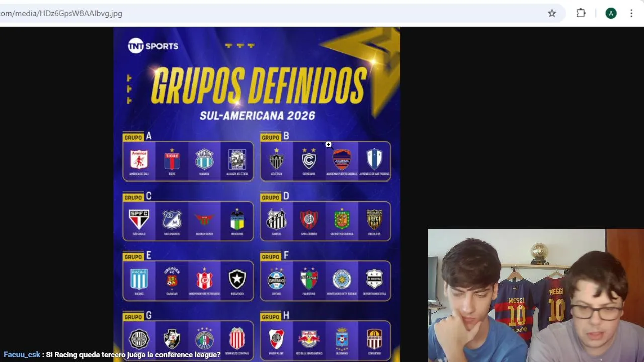Screen dimensions: 644x362
Task: Click the chat username "Facuu_csk"
Action: point(22,355)
